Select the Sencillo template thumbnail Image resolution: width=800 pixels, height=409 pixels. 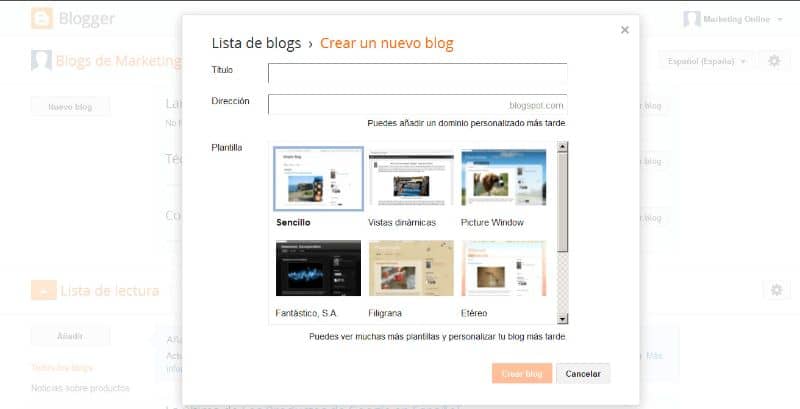click(318, 179)
